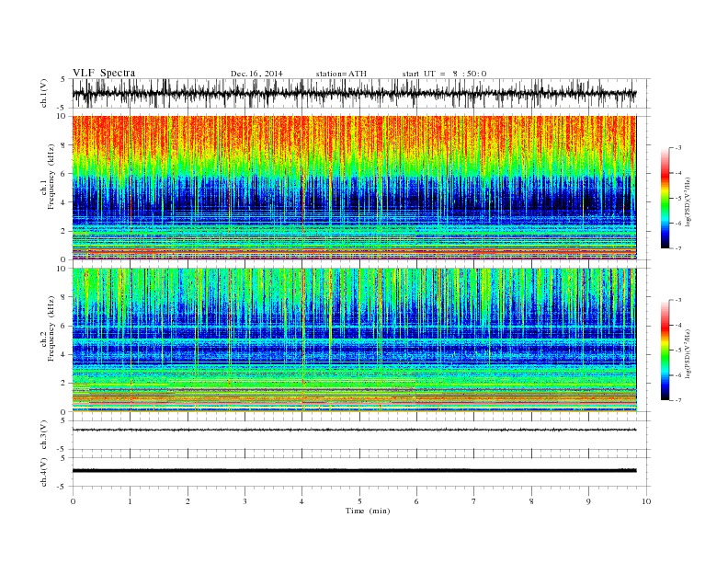This screenshot has height=563, width=728.
Task: Click the "4" minute tick label
Action: pos(302,501)
